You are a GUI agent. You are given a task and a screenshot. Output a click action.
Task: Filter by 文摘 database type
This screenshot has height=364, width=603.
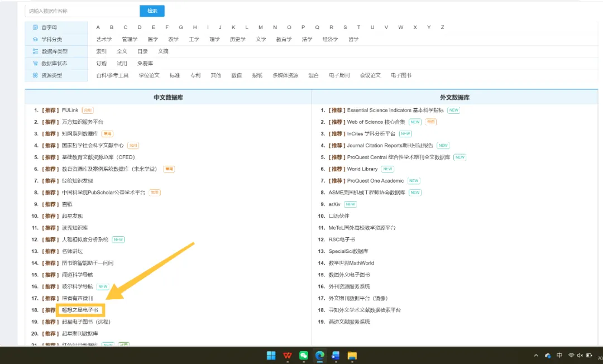click(163, 51)
